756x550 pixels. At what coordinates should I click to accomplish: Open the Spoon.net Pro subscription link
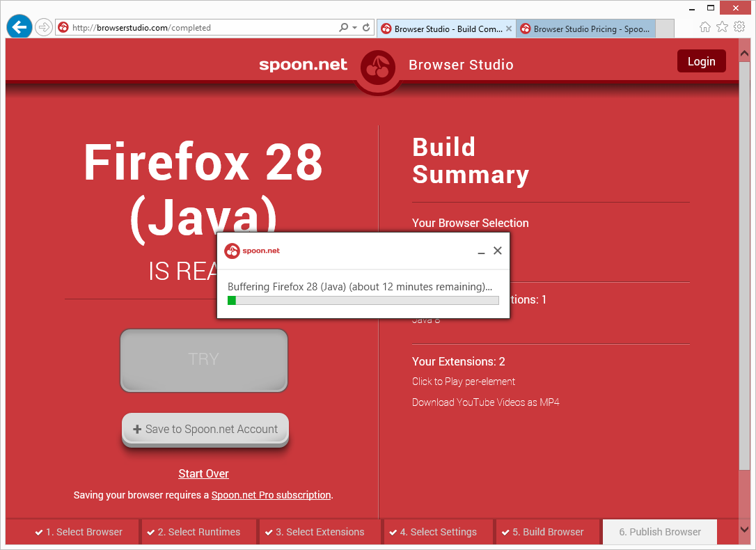(271, 495)
